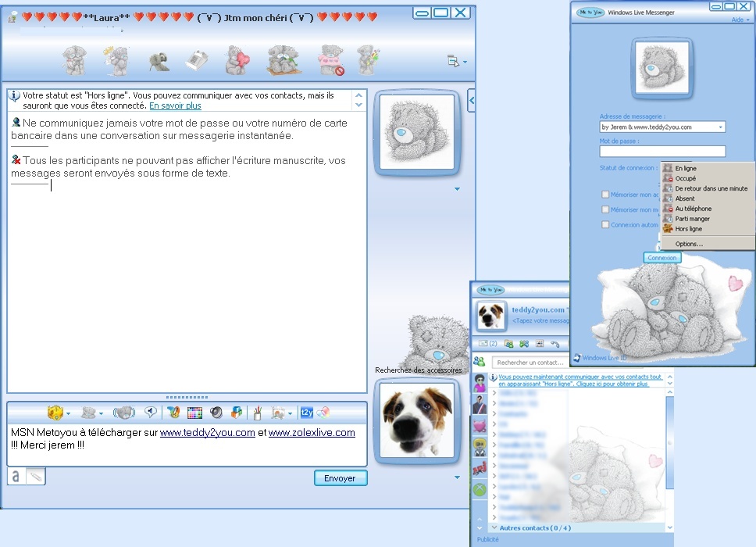This screenshot has height=547, width=756.
Task: Open the yellow emoticon picker
Action: [x=55, y=413]
